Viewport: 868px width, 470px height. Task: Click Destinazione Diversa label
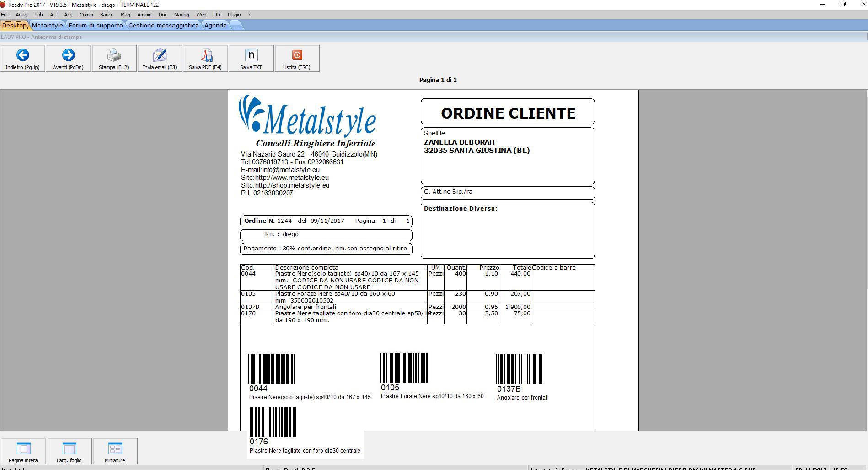click(x=461, y=208)
